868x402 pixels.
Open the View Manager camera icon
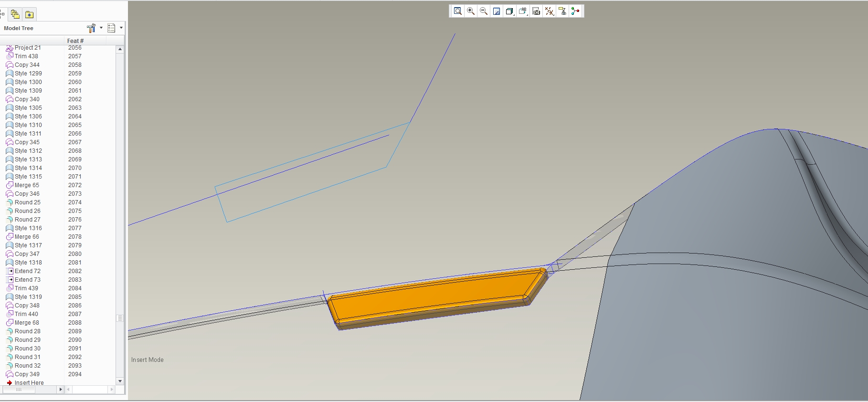tap(536, 11)
